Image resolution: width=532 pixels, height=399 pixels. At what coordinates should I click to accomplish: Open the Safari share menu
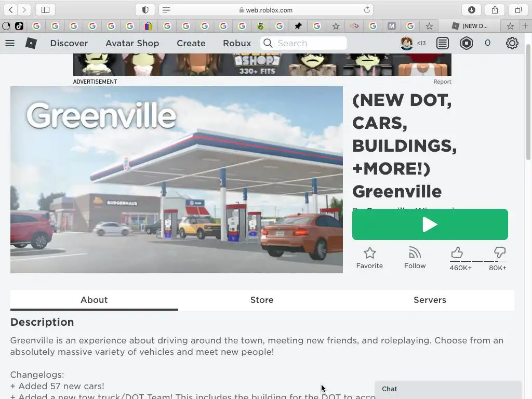point(495,10)
